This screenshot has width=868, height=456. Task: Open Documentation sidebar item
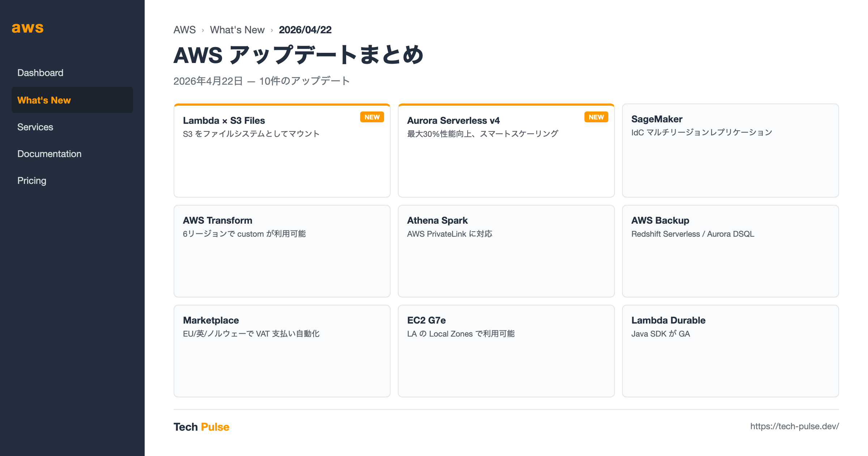tap(72, 154)
